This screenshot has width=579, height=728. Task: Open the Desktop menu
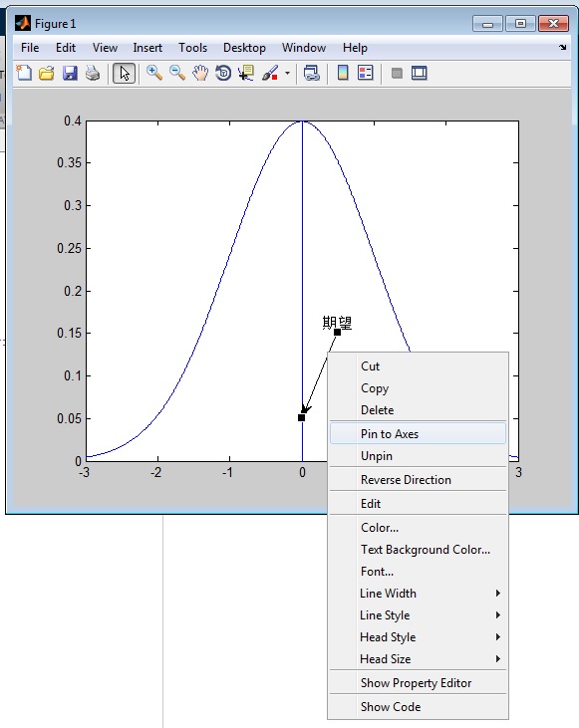click(244, 48)
